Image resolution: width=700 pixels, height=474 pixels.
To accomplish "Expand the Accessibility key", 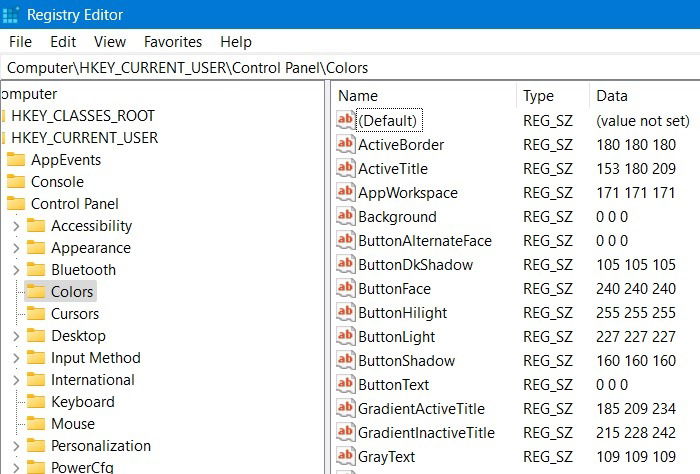I will 16,226.
